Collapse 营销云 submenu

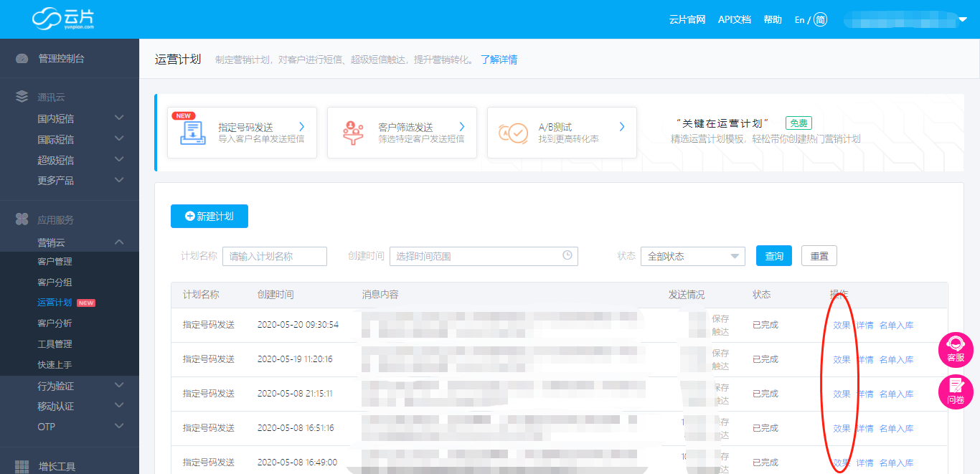click(119, 242)
